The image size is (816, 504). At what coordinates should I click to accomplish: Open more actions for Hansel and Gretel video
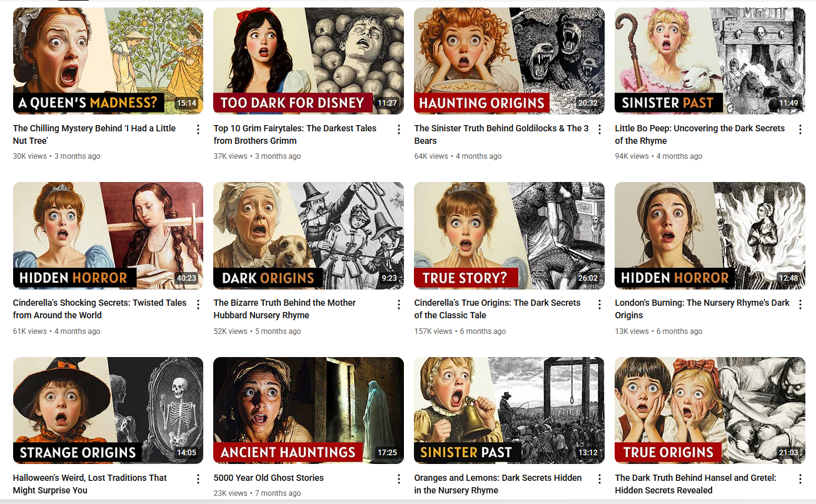800,479
